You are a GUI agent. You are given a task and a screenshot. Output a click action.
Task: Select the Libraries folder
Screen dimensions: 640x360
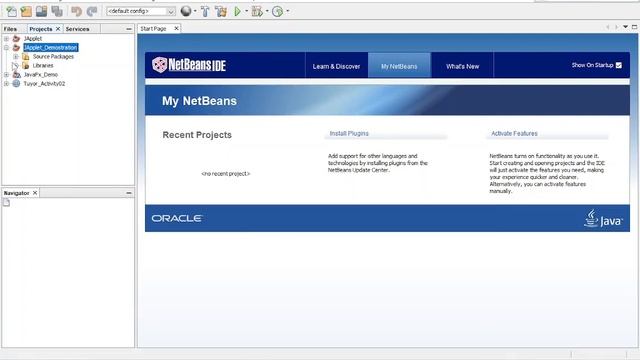[43, 66]
